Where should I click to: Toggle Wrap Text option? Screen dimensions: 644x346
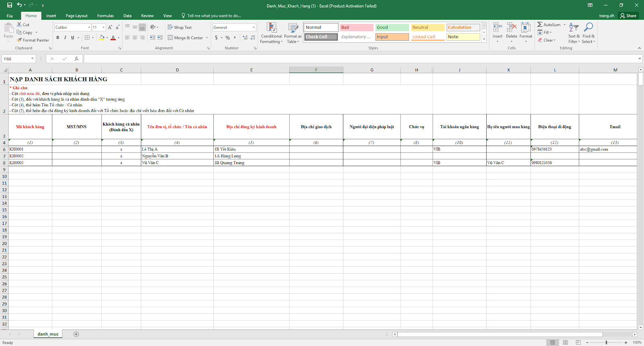(180, 27)
